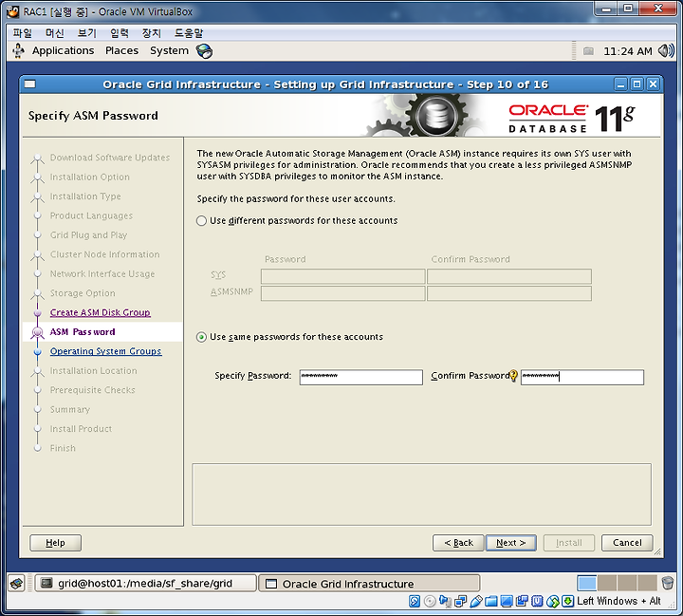Open Oracle installer window menu icon
The height and width of the screenshot is (616, 683).
point(29,84)
